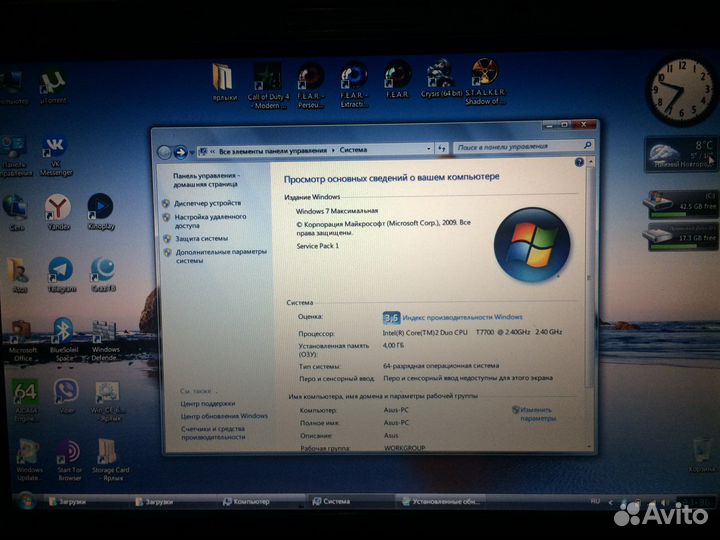Viewport: 720px width, 540px height.
Task: Open Центр поддержки link
Action: pyautogui.click(x=208, y=404)
